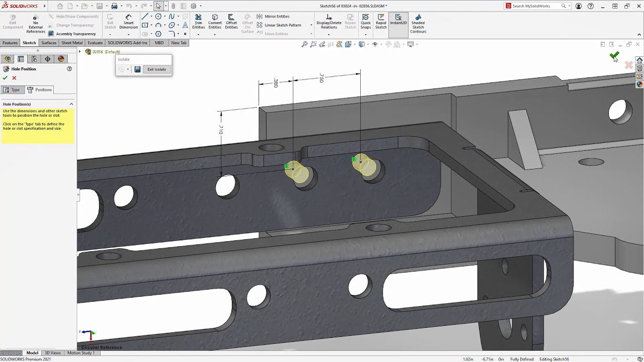
Task: Open the SOLIDWORKS Add-Ins tab
Action: (x=127, y=43)
